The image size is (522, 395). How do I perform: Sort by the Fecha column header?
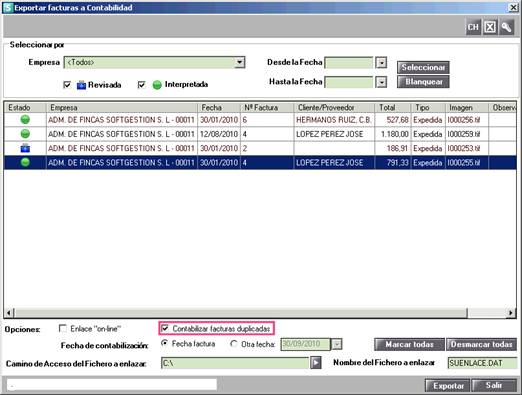tap(219, 108)
